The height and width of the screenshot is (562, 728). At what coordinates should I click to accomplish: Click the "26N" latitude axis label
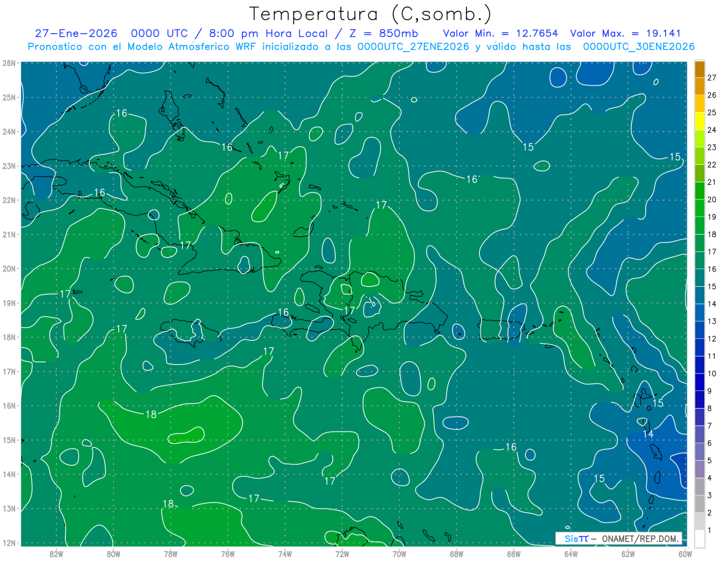pos(9,62)
